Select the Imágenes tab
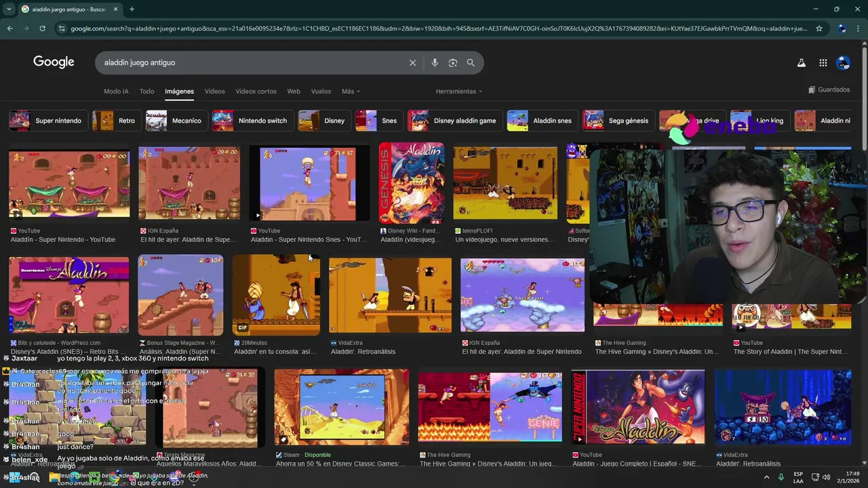 coord(179,91)
